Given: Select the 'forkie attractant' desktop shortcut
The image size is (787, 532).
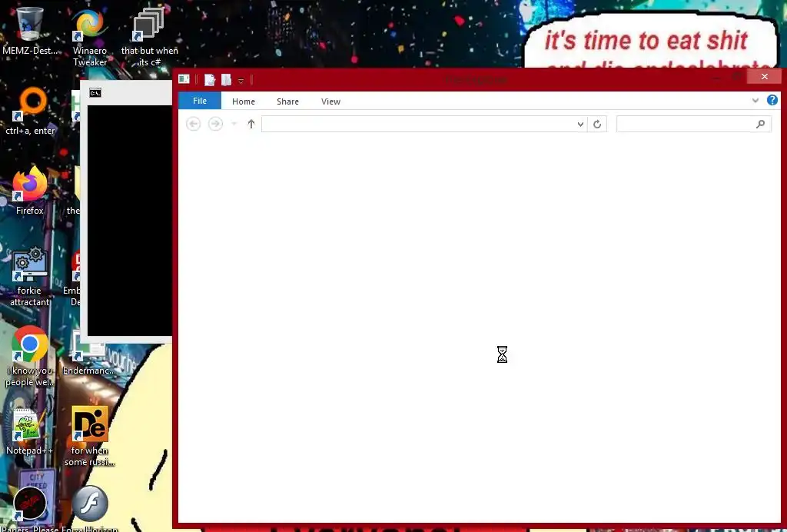Looking at the screenshot, I should pos(30,276).
